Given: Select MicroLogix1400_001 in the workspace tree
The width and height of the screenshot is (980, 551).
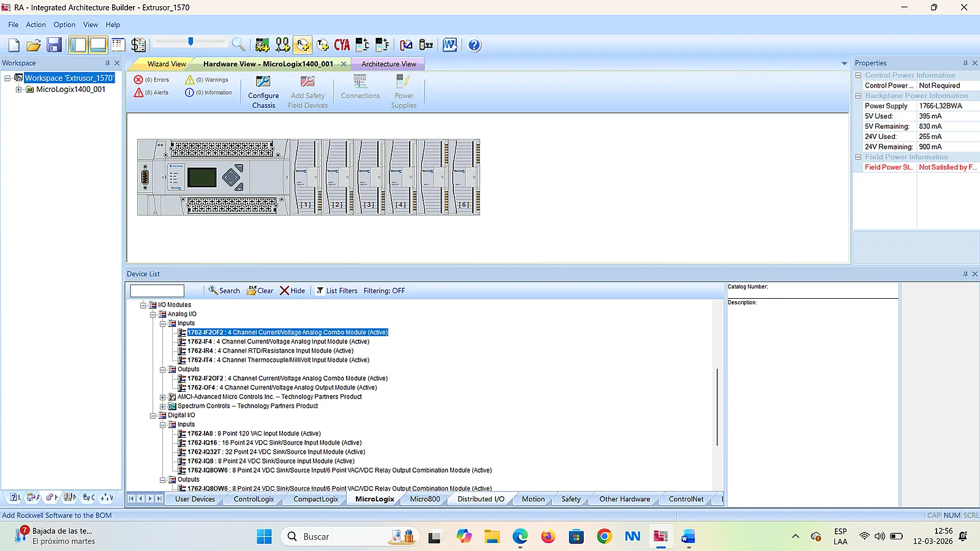Looking at the screenshot, I should pyautogui.click(x=70, y=89).
